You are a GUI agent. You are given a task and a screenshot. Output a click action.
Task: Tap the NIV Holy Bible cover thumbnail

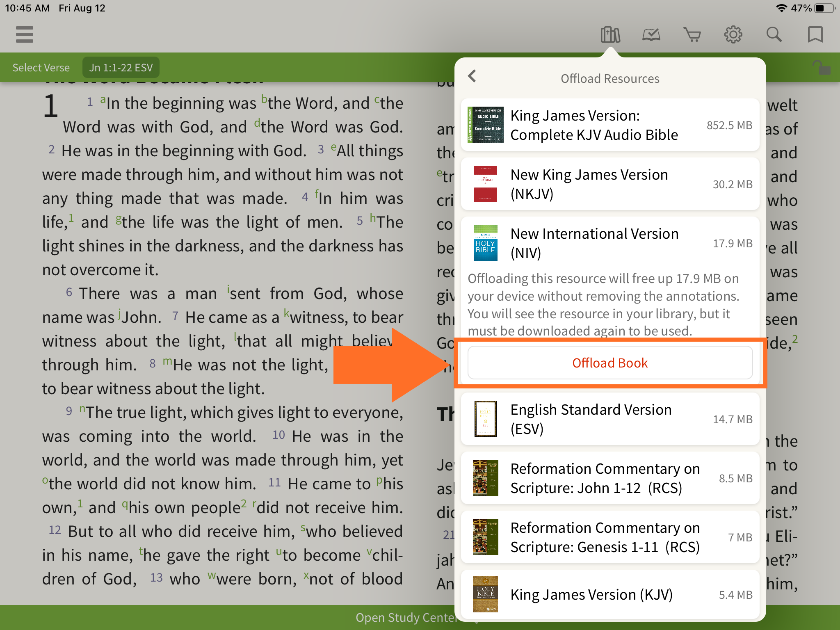click(x=486, y=243)
